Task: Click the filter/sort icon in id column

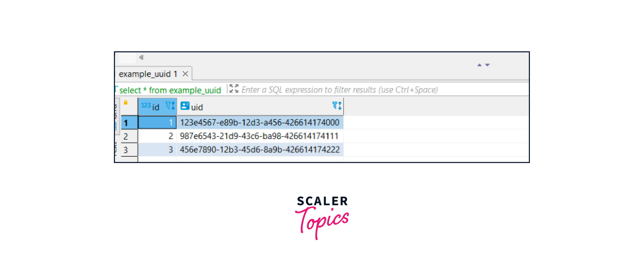Action: [170, 106]
